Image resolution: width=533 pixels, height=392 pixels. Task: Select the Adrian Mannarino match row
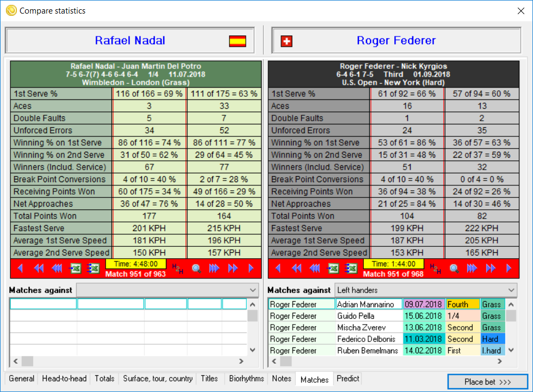[x=387, y=304]
